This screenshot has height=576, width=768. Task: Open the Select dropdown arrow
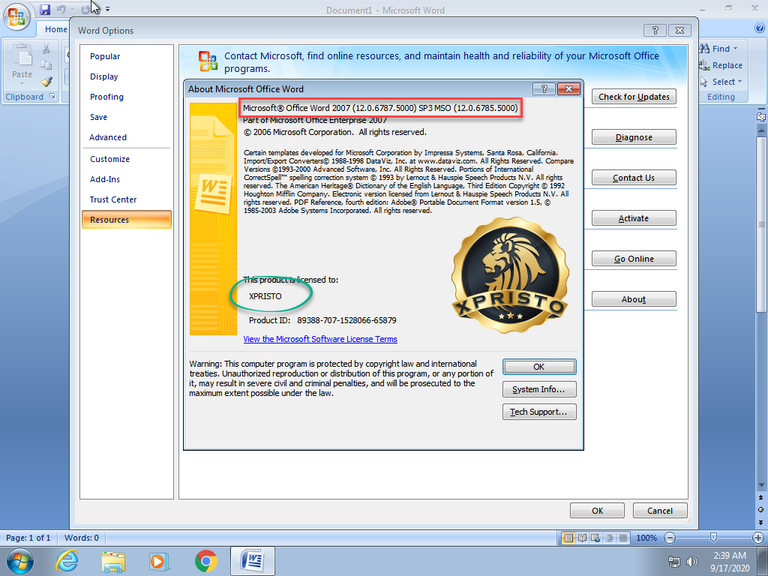click(740, 81)
